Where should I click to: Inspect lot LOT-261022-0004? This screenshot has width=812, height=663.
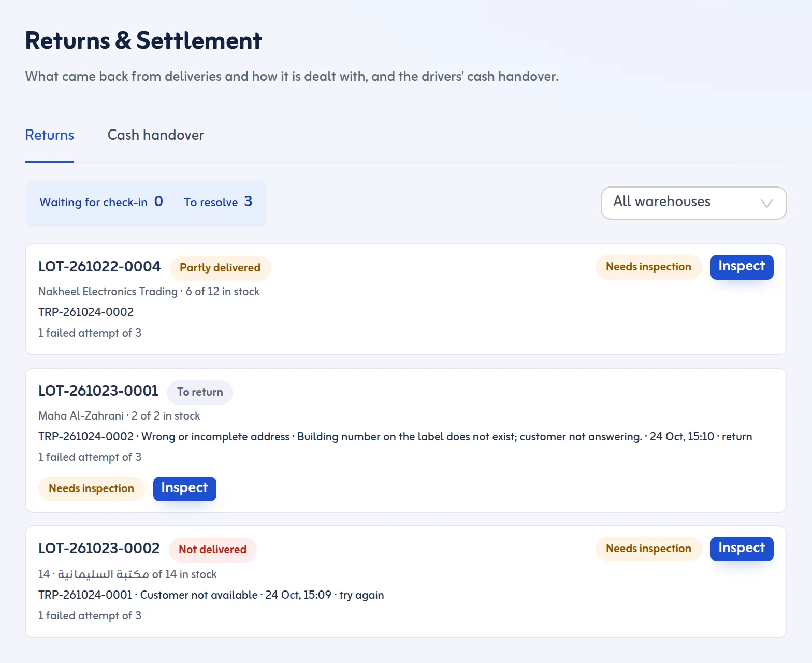pyautogui.click(x=742, y=267)
